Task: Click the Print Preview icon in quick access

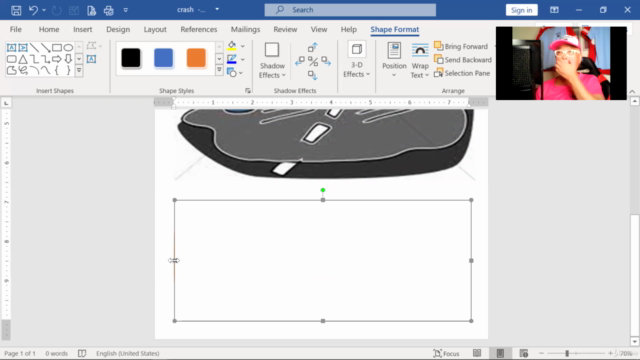Action: click(x=91, y=10)
